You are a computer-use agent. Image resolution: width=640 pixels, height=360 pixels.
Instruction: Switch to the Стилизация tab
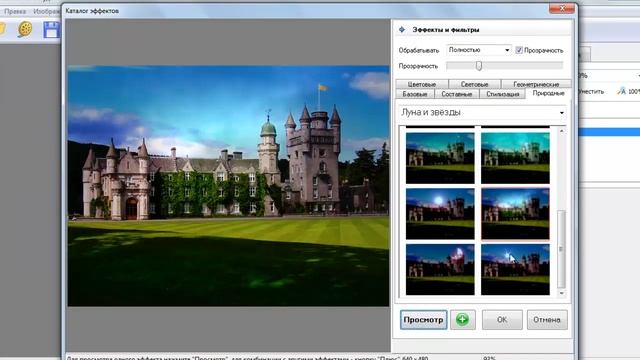click(502, 94)
